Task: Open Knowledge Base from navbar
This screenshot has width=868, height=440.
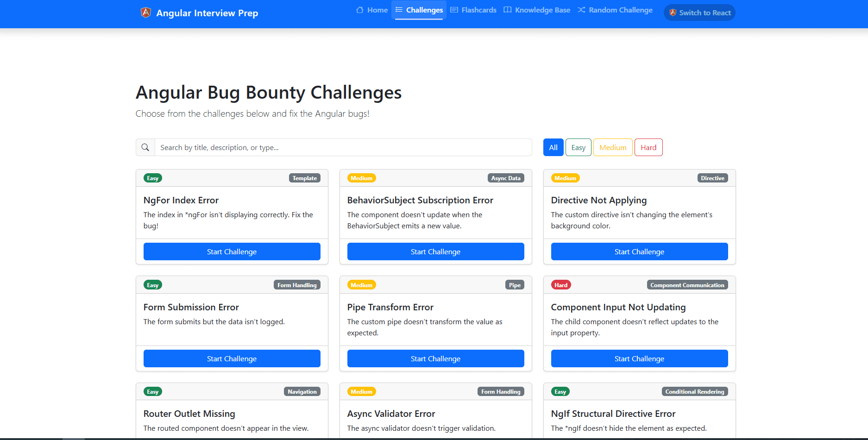Action: [537, 10]
